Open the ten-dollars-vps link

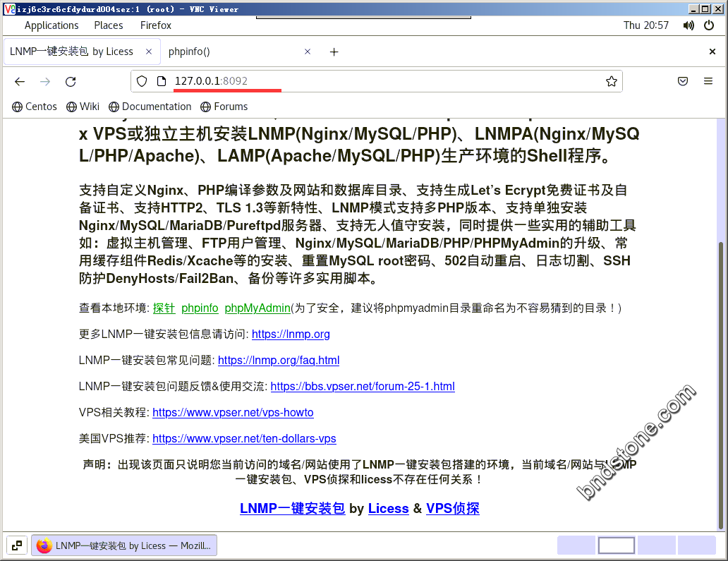pos(244,438)
